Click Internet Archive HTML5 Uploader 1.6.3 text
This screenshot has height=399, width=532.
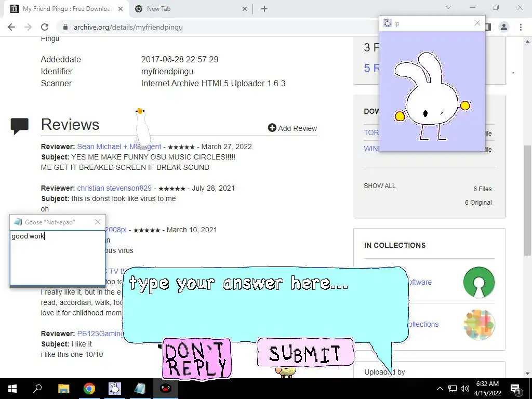[214, 84]
